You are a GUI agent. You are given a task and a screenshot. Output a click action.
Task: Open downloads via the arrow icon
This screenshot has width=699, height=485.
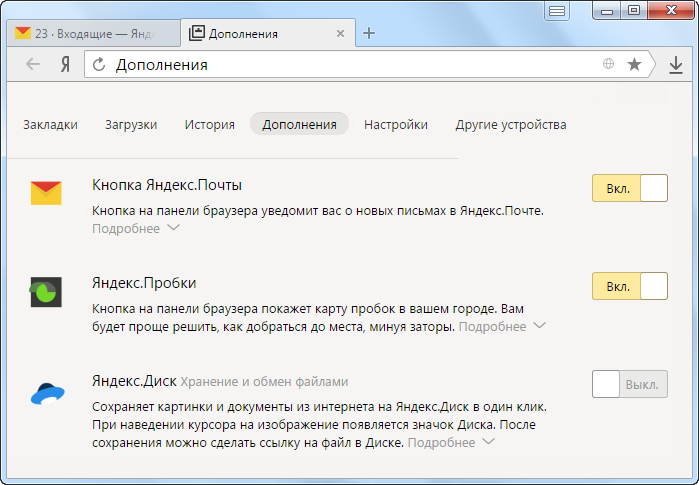click(x=676, y=65)
